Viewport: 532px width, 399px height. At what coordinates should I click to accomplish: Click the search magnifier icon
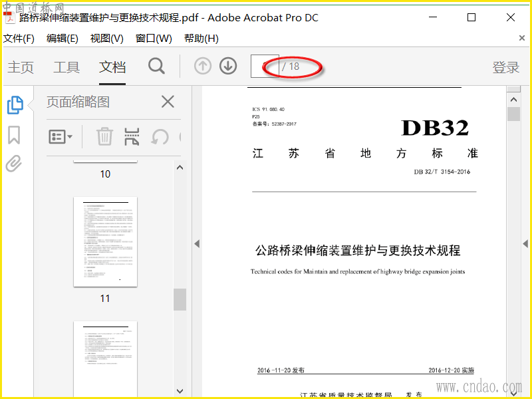tap(156, 66)
